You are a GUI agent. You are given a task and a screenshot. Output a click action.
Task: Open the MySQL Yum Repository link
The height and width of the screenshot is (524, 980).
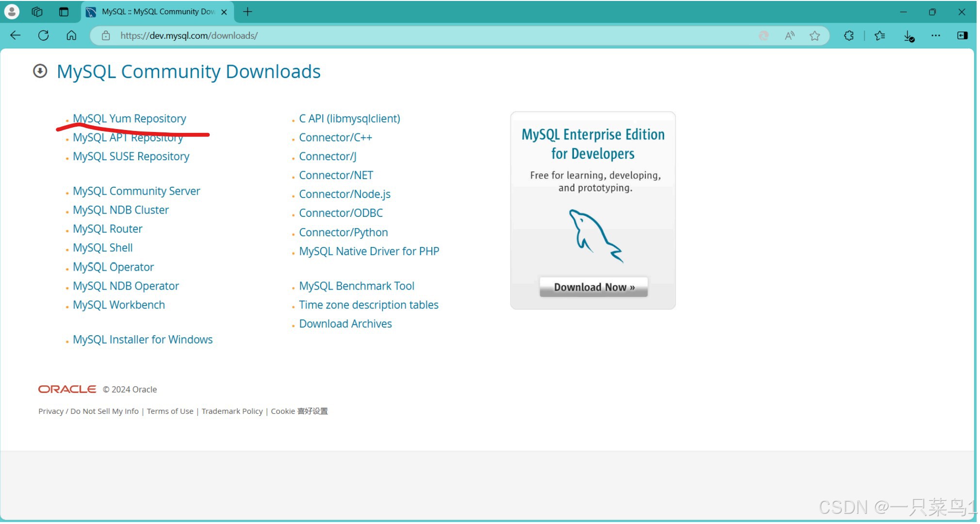[x=129, y=118]
